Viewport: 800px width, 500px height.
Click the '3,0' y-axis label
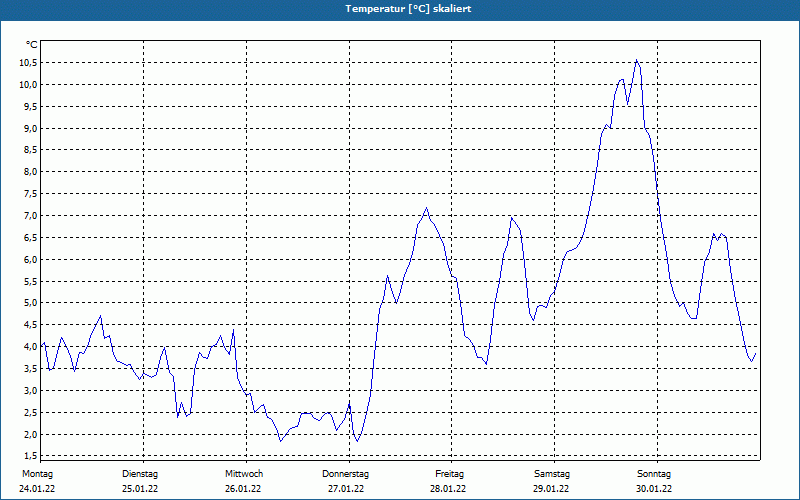31,391
